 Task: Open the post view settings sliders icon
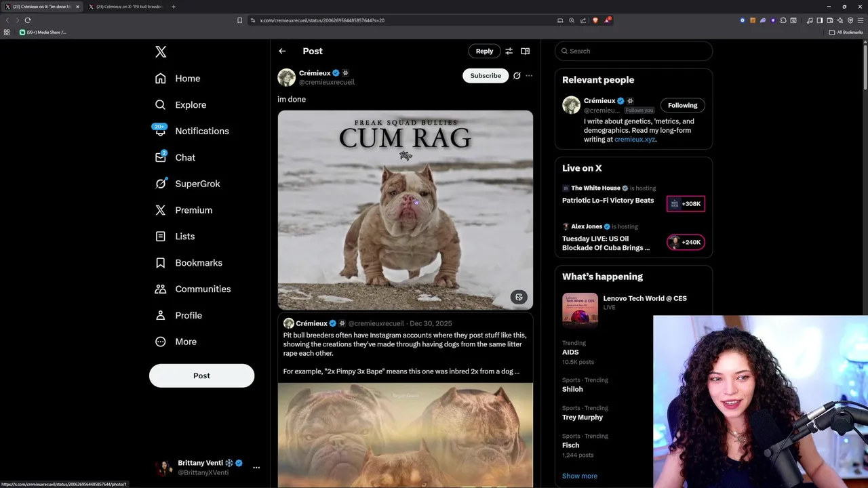click(509, 51)
